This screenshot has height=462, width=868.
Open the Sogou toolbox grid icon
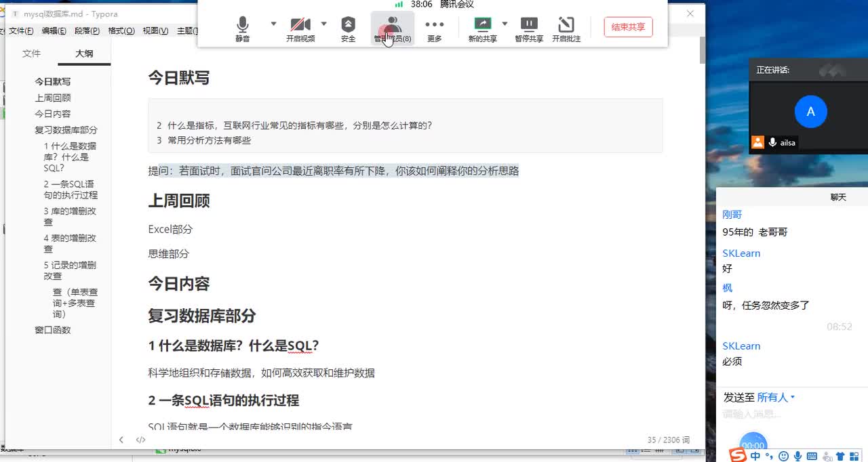[855, 456]
